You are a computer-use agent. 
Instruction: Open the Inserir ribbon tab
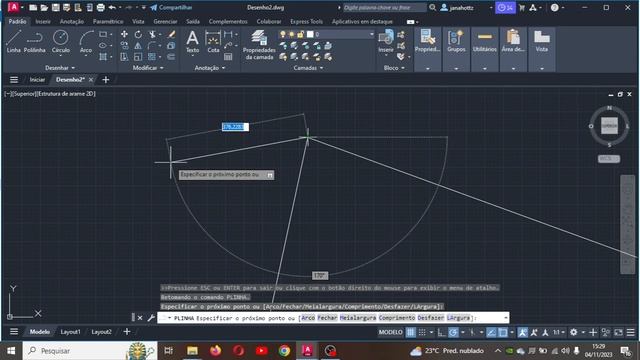[43, 21]
